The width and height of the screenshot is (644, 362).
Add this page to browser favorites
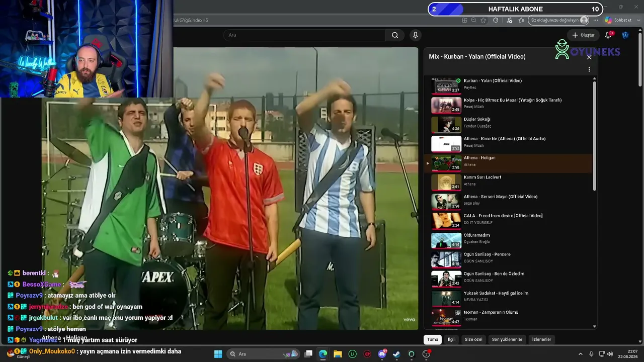click(x=484, y=20)
